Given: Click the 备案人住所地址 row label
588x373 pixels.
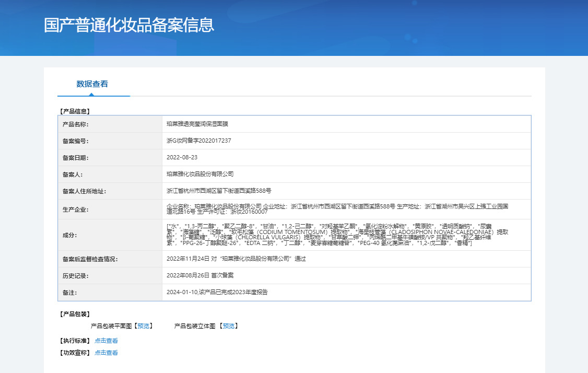Looking at the screenshot, I should click(x=85, y=191).
